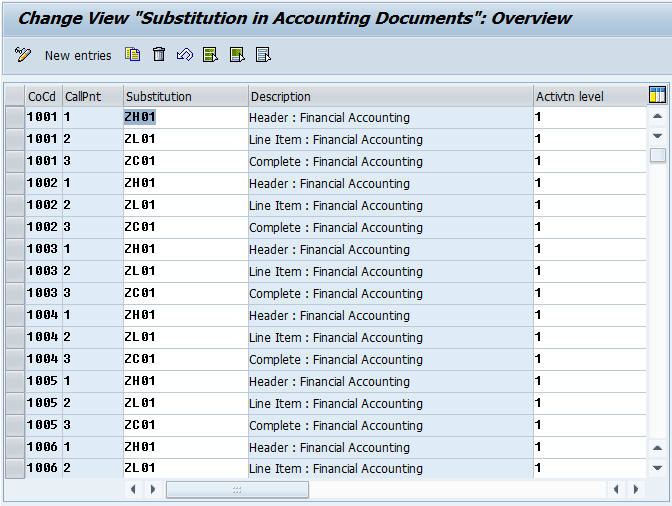The height and width of the screenshot is (506, 672).
Task: Select row 1003 call point 3
Action: 15,293
